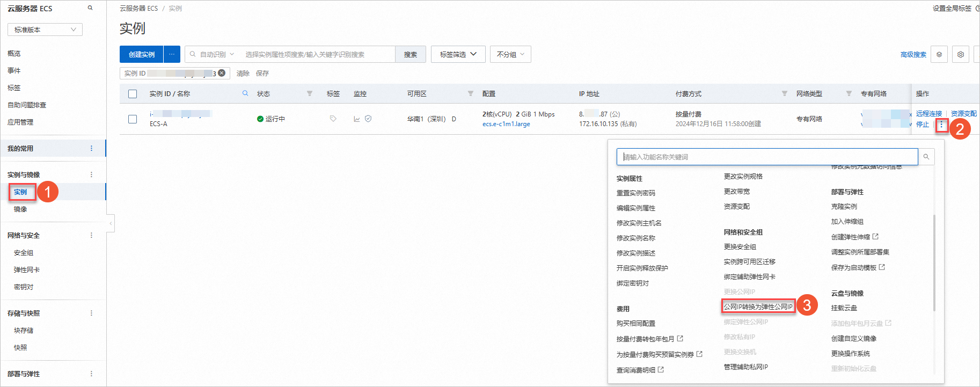Screen dimensions: 980x387
Task: Choose 创建自定义镜像 in the popup
Action: click(x=854, y=338)
